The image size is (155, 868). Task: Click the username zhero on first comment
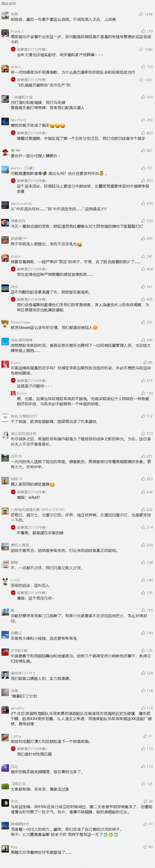[16, 67]
